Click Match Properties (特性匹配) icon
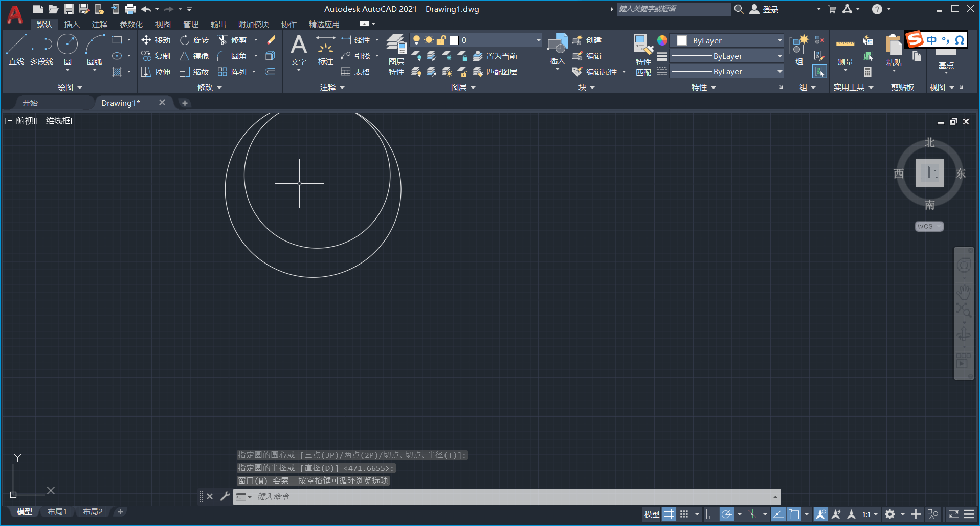980x526 pixels. (643, 55)
